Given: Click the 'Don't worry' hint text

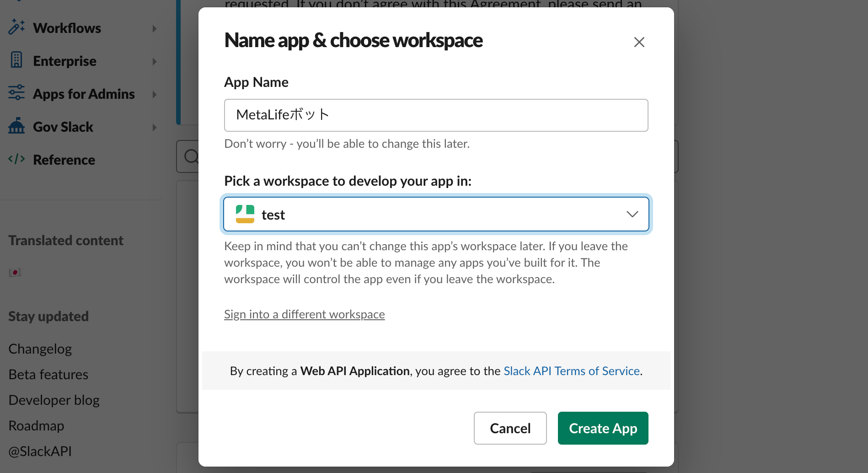Looking at the screenshot, I should pyautogui.click(x=347, y=144).
